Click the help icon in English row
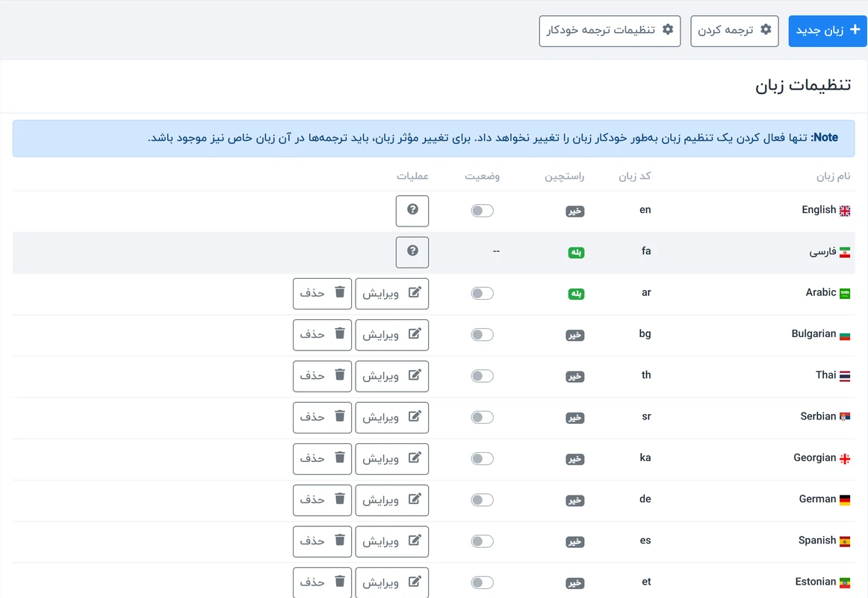 click(412, 211)
